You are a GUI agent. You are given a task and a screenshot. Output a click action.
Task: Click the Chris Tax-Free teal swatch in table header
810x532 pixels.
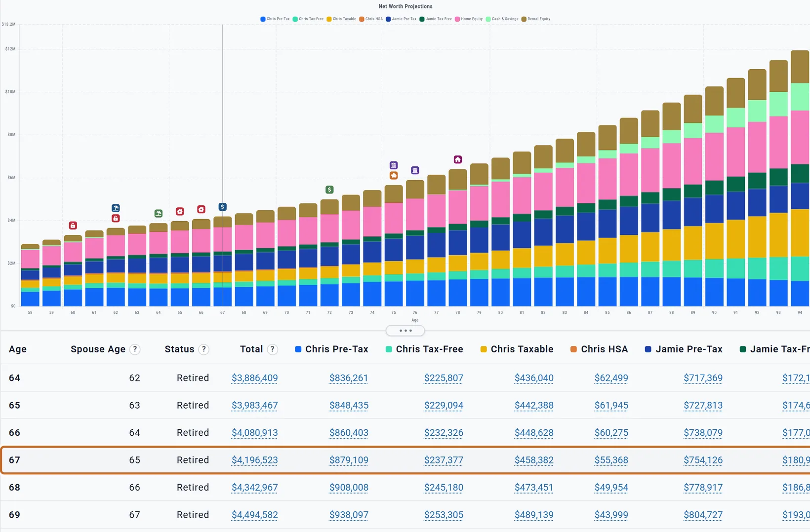click(389, 349)
